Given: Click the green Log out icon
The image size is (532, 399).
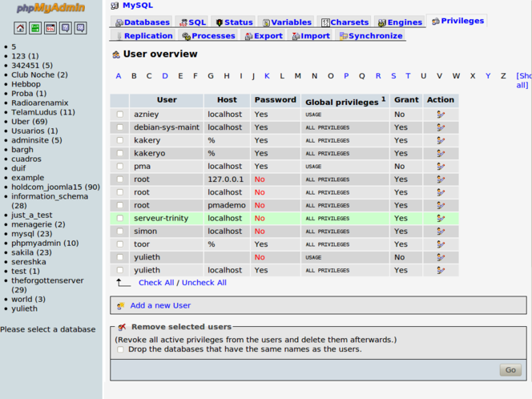Looking at the screenshot, I should coord(35,28).
